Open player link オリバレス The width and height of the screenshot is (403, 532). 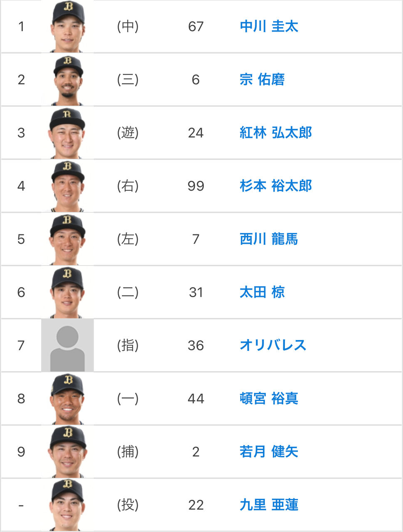point(273,345)
